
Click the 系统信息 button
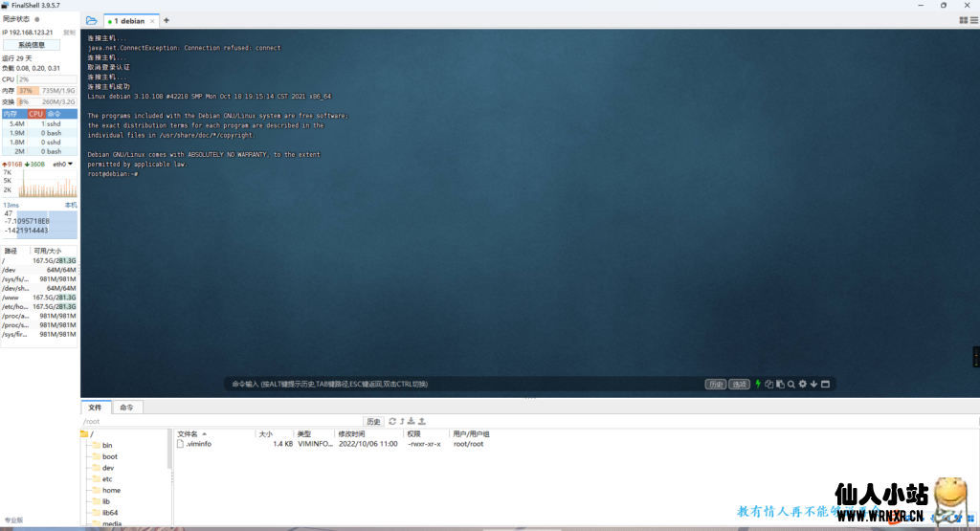[x=32, y=44]
